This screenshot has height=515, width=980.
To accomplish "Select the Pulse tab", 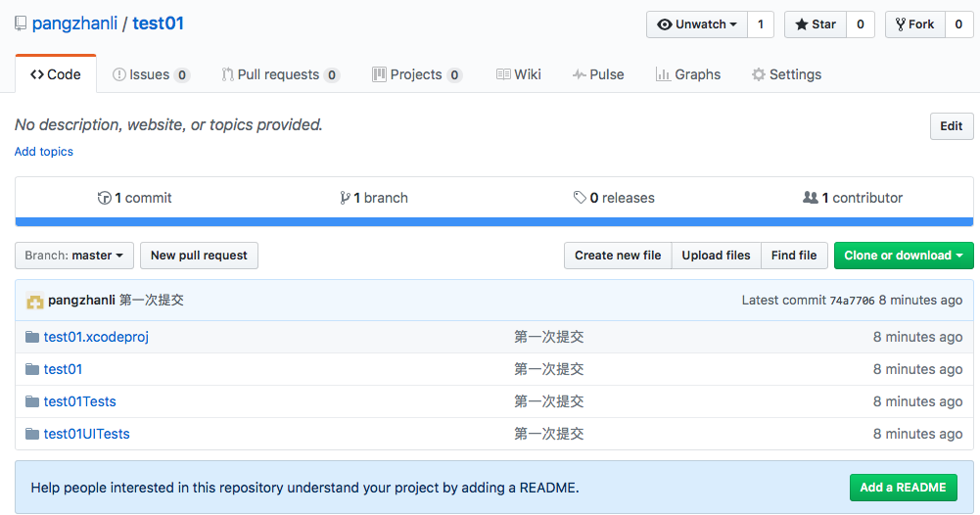I will click(x=598, y=74).
